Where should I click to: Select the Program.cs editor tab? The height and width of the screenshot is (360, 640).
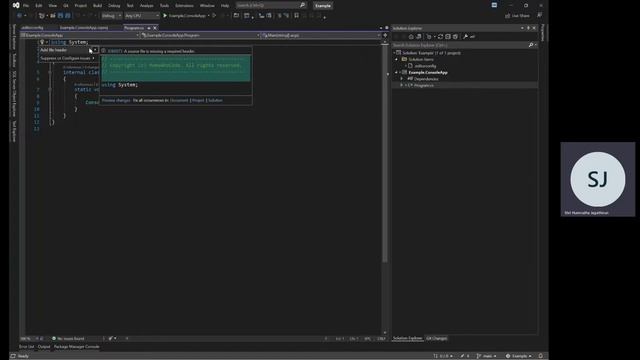[x=134, y=28]
